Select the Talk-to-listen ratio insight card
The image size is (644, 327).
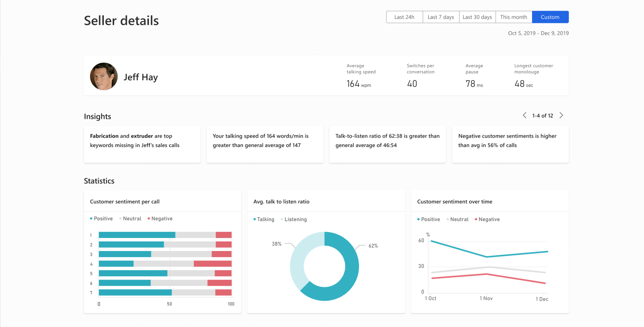(387, 144)
